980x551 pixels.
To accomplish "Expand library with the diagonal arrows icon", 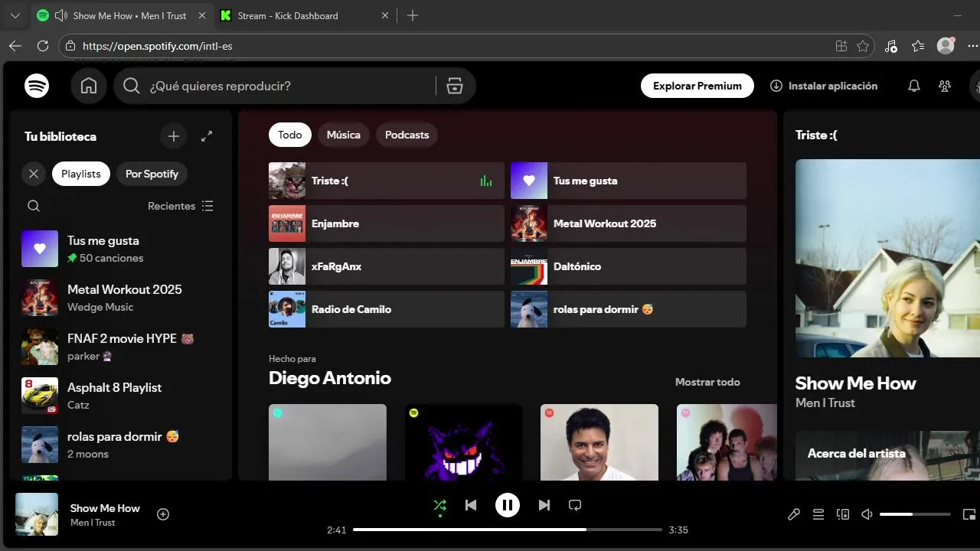I will (x=207, y=136).
